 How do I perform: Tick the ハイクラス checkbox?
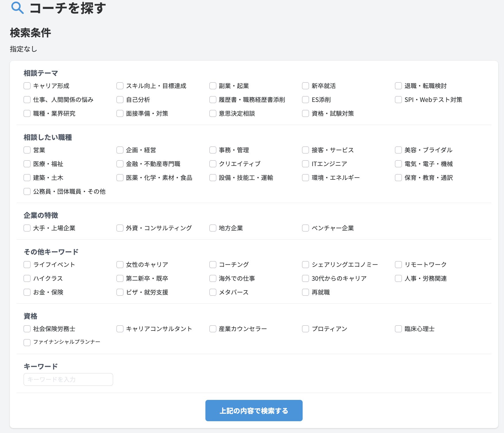click(27, 278)
